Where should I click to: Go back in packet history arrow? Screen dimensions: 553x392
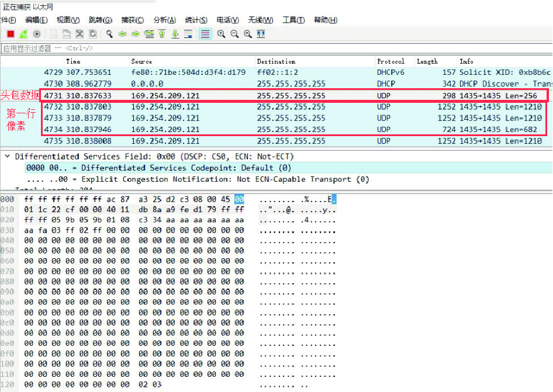(x=122, y=34)
